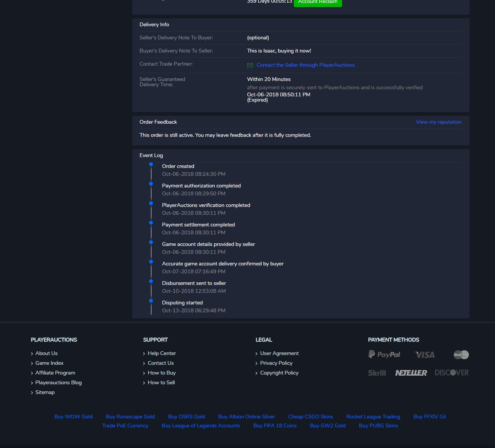Open the Cheap CSGO Skins link
Image resolution: width=495 pixels, height=448 pixels.
311,417
